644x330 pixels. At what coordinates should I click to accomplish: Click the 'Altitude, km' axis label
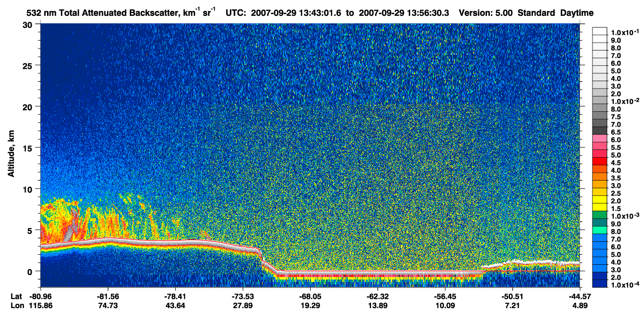[x=10, y=154]
